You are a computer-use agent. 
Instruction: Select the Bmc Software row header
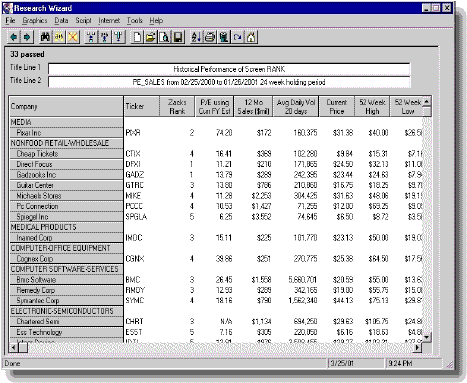click(x=66, y=280)
